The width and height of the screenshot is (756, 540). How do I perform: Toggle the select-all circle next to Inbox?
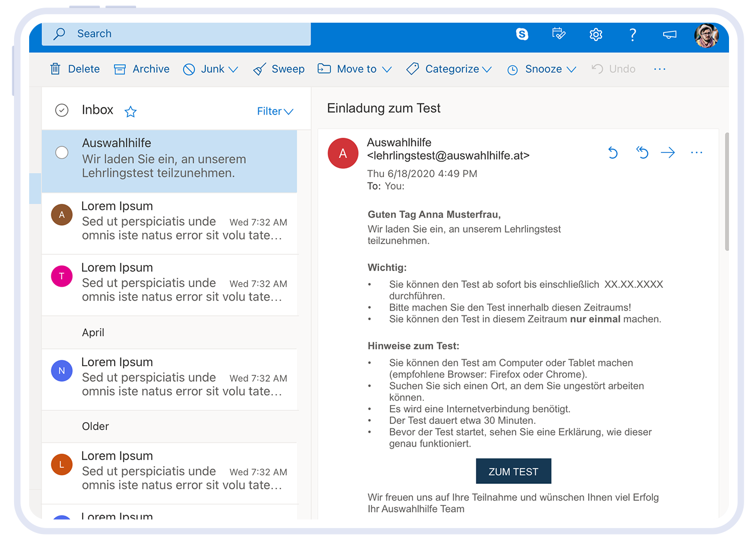[62, 111]
